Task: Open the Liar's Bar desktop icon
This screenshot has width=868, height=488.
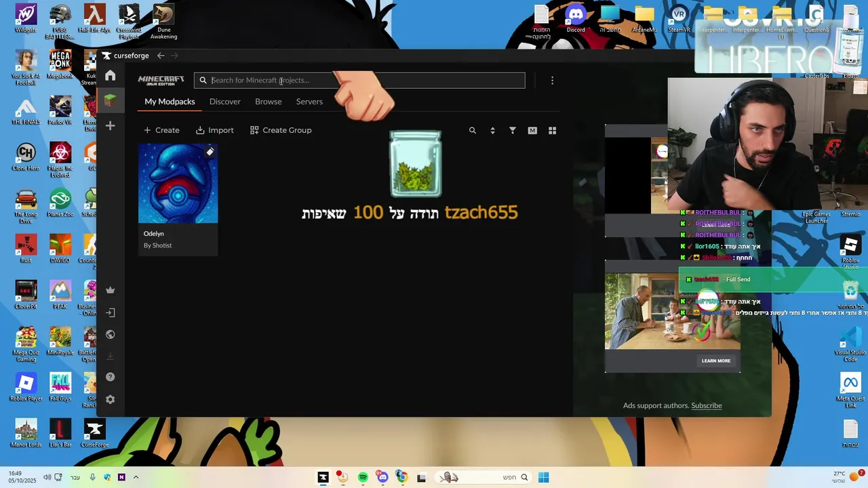Action: pyautogui.click(x=60, y=434)
